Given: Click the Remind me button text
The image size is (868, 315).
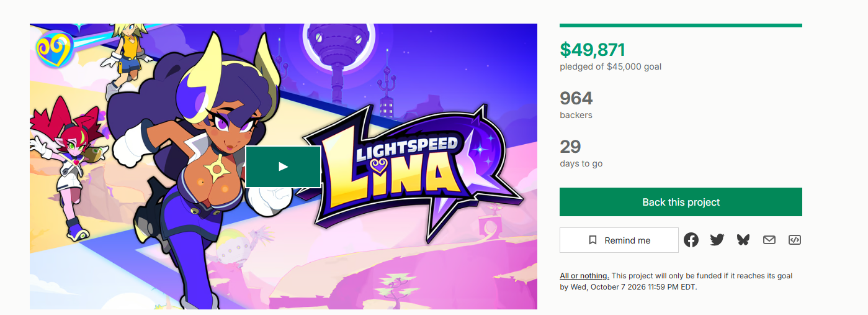Looking at the screenshot, I should 627,240.
